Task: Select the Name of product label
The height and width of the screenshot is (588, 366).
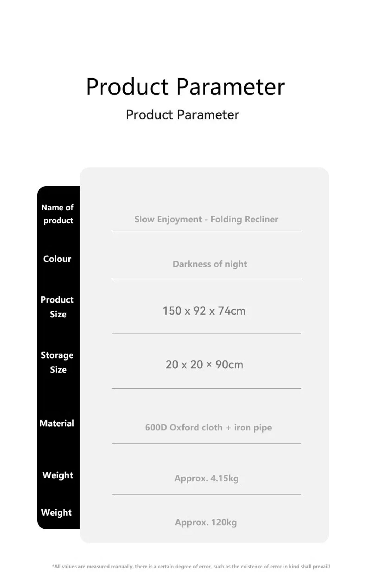Action: (x=58, y=214)
